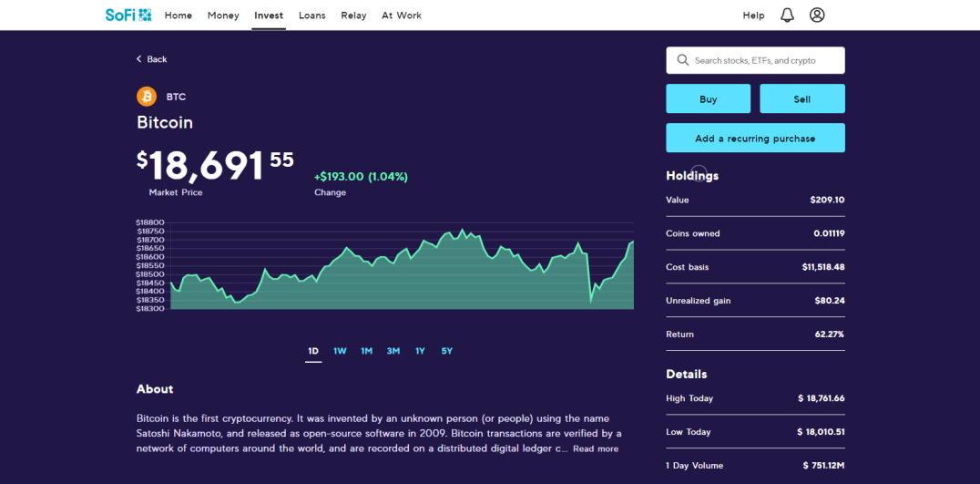980x484 pixels.
Task: Click the Bitcoin price chart
Action: click(402, 268)
